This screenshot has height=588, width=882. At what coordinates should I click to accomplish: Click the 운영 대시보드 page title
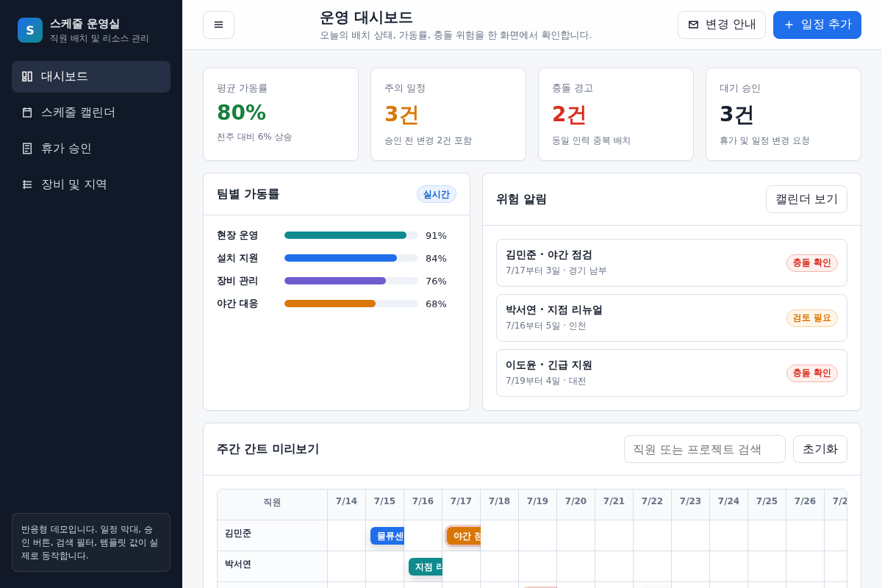[366, 18]
